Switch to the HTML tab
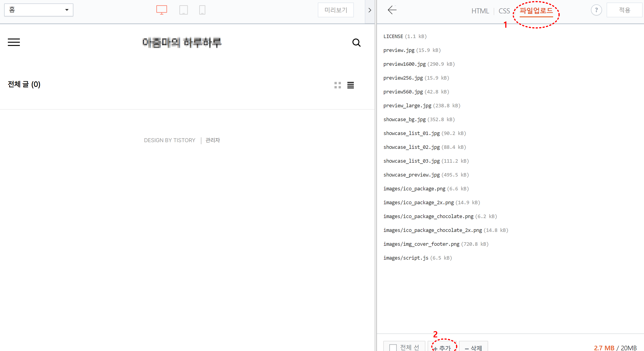Image resolution: width=644 pixels, height=351 pixels. [x=480, y=11]
